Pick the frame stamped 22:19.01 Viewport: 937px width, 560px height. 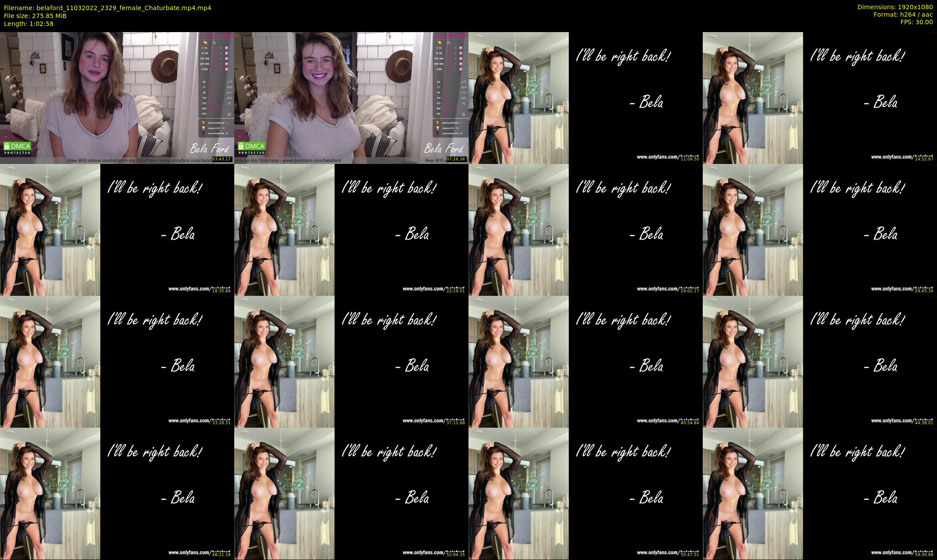tap(351, 229)
